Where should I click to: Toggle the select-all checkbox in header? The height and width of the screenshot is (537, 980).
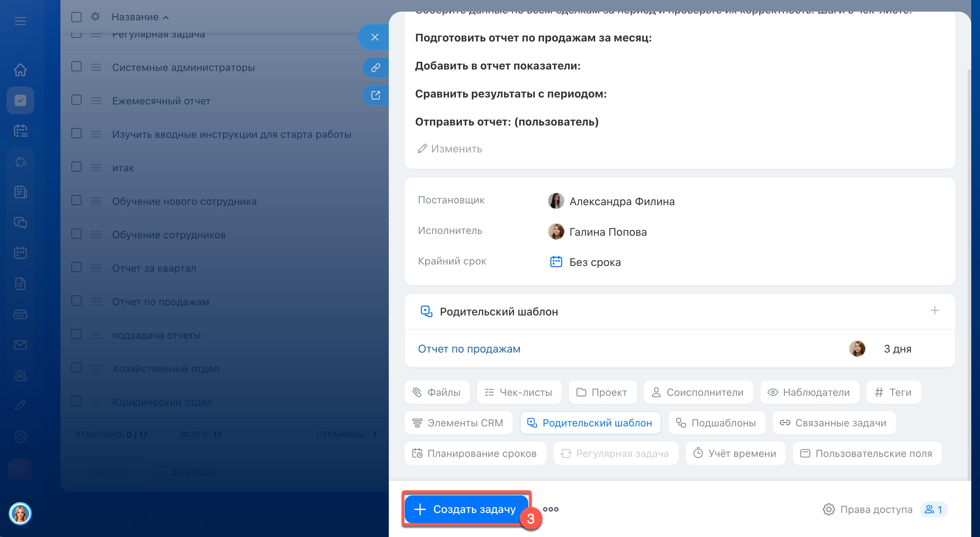76,17
